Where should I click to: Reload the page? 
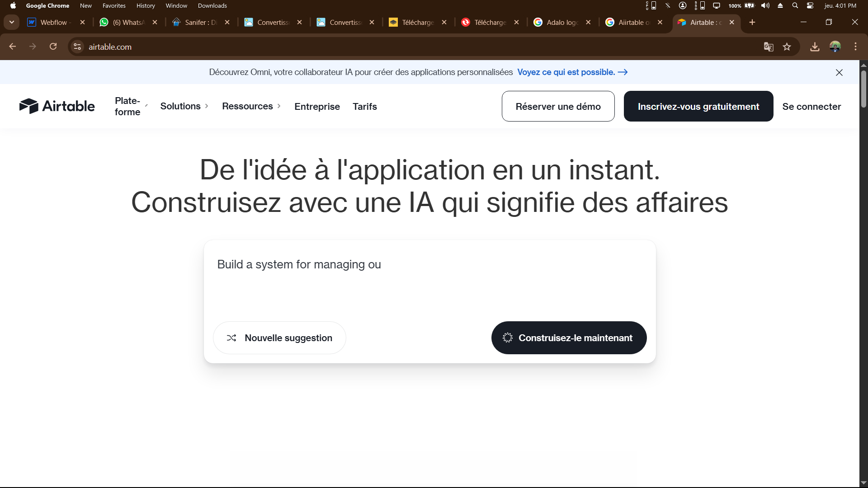pyautogui.click(x=53, y=47)
